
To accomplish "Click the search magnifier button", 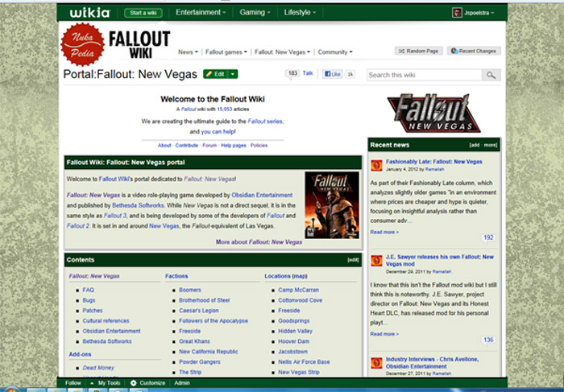I will tap(491, 75).
